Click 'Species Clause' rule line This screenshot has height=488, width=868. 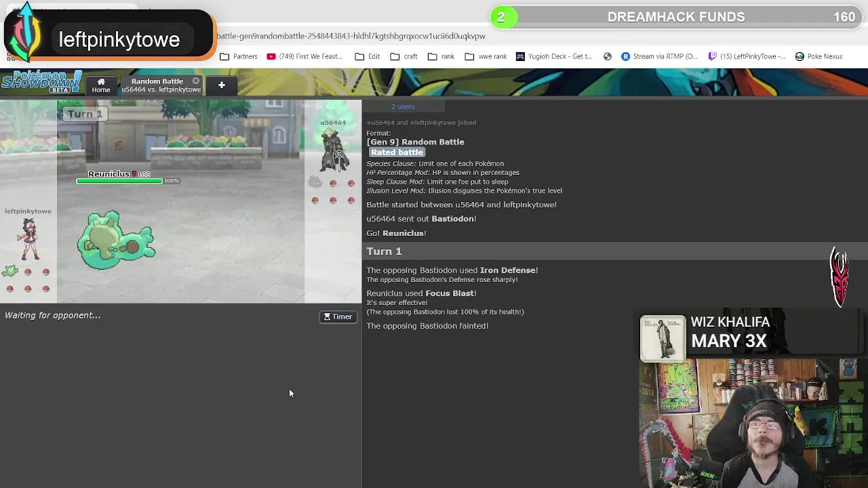coord(435,163)
